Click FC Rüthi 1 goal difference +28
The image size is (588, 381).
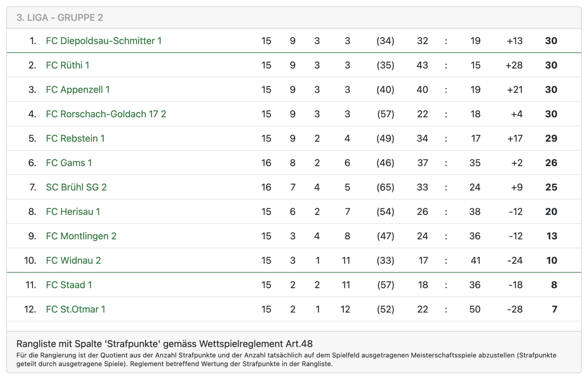tap(514, 65)
